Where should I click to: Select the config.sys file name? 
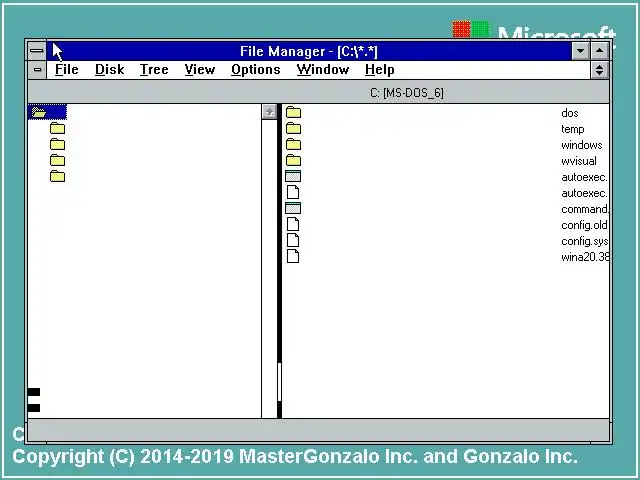pyautogui.click(x=585, y=241)
